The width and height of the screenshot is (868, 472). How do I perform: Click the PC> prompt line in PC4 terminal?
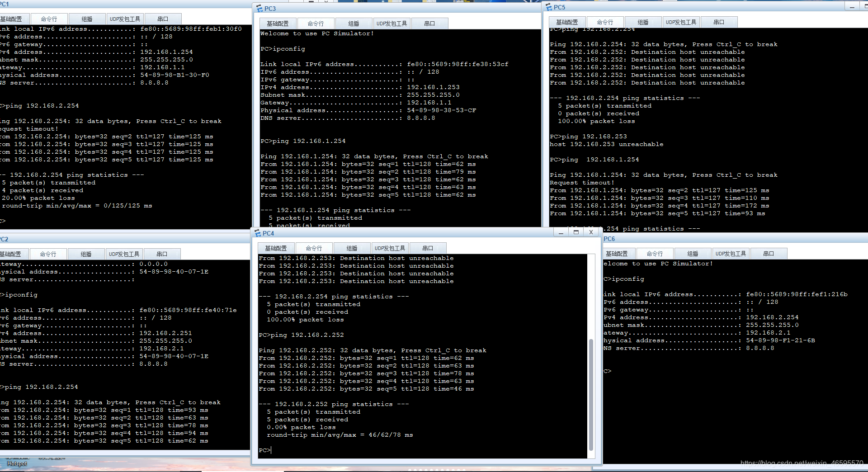pyautogui.click(x=265, y=450)
